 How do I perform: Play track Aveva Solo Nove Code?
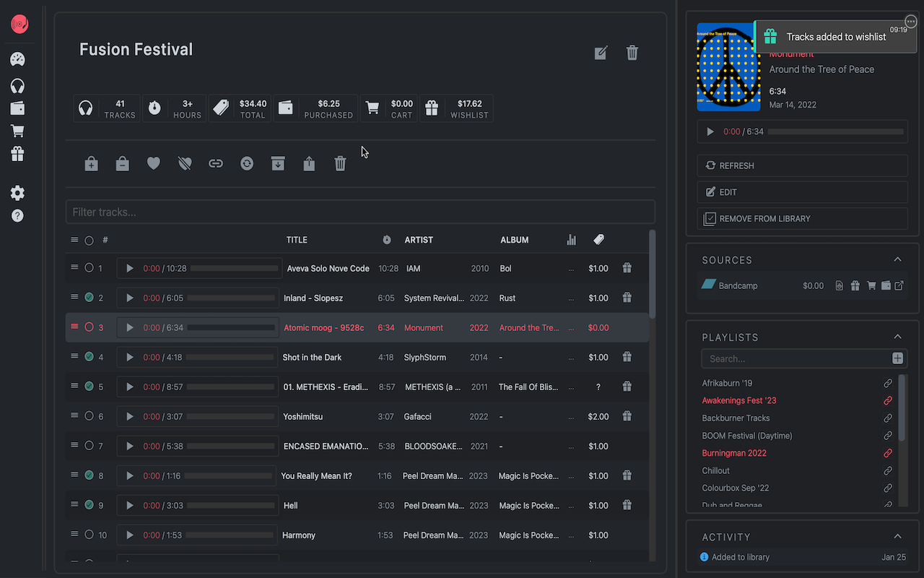point(130,268)
